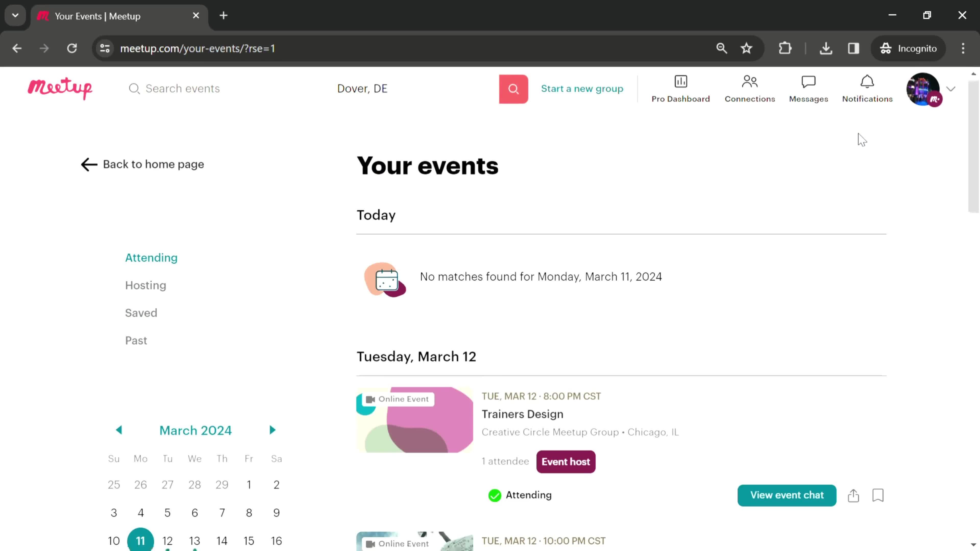The height and width of the screenshot is (551, 980).
Task: Navigate to previous month on calendar
Action: coord(118,430)
